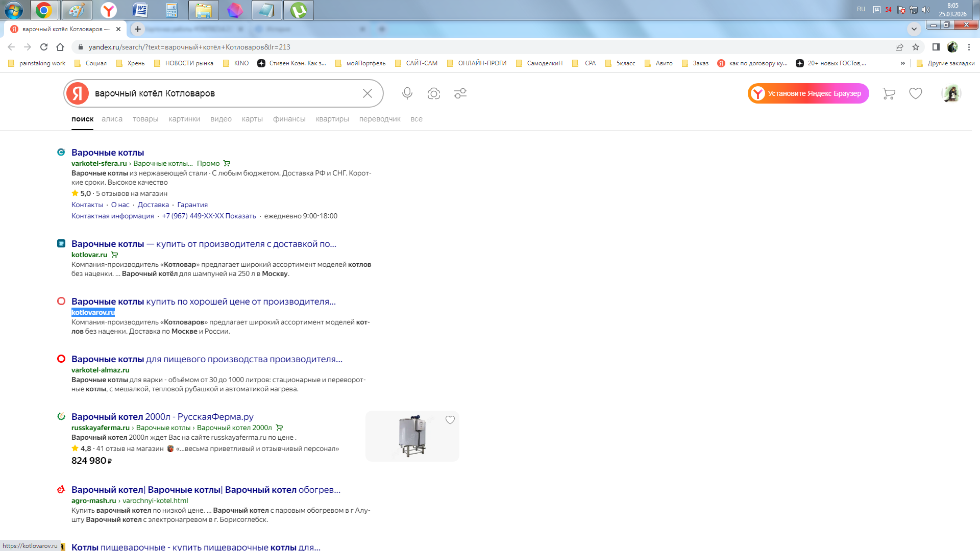
Task: Open Chrome three-dot menu
Action: [969, 47]
